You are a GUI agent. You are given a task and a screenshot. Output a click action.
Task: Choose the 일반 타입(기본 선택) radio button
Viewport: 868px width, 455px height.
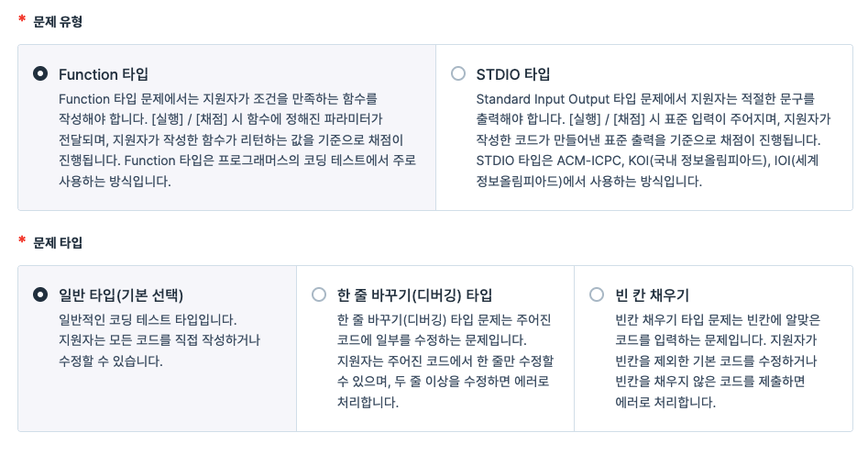pyautogui.click(x=40, y=294)
